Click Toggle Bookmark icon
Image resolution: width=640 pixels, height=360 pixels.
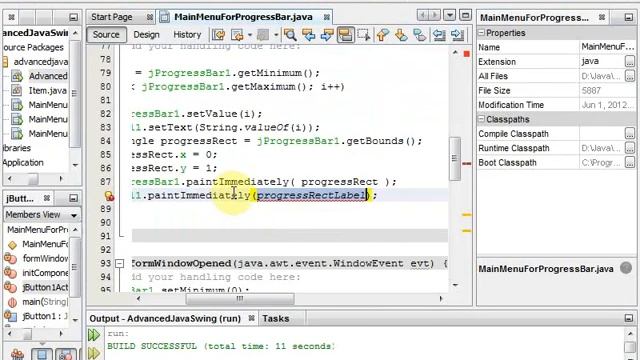419,35
